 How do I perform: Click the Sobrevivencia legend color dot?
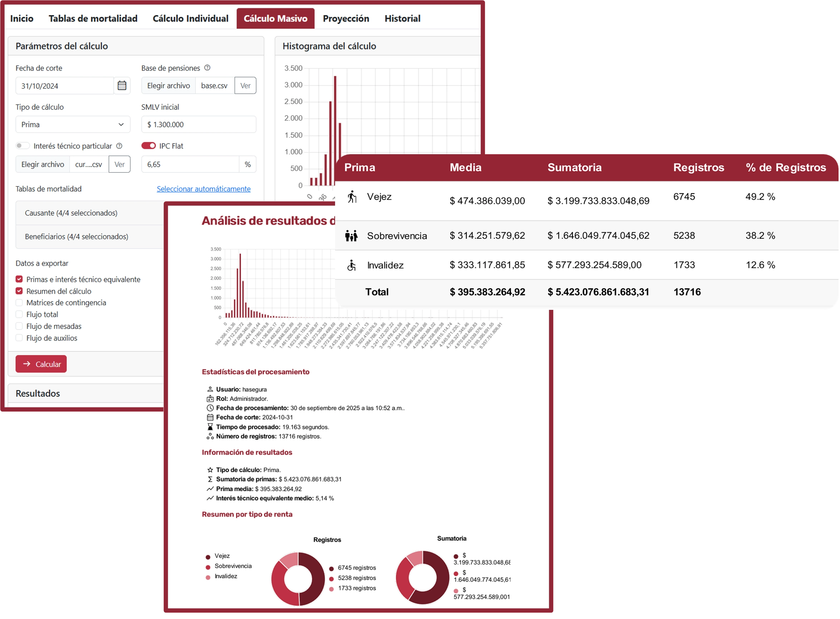point(208,568)
